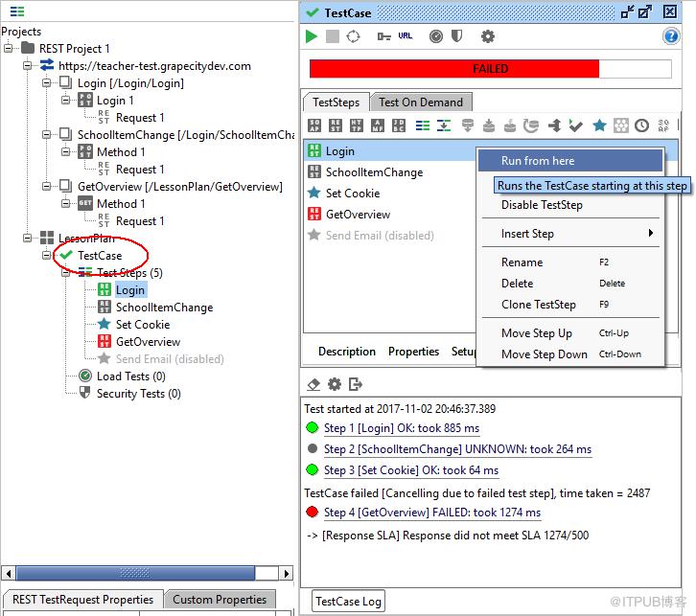
Task: Run the TestCase with green play button
Action: (312, 36)
